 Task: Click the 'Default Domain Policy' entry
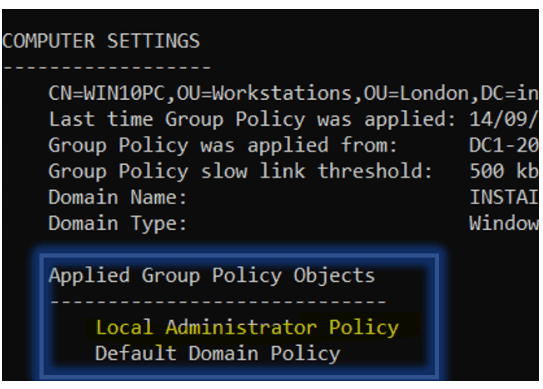pos(218,354)
